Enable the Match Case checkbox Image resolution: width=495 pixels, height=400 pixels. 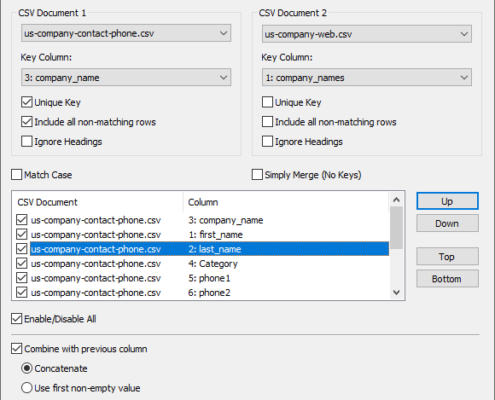(x=17, y=175)
